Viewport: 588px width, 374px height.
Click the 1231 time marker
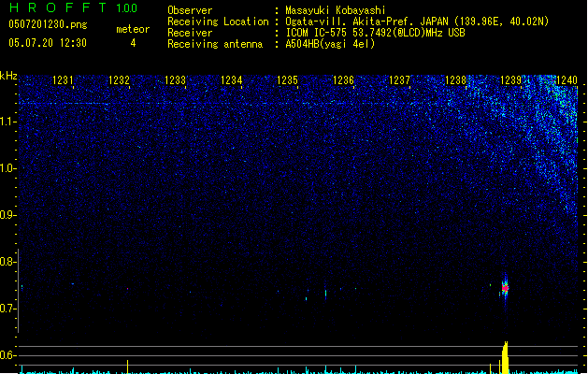[x=63, y=80]
